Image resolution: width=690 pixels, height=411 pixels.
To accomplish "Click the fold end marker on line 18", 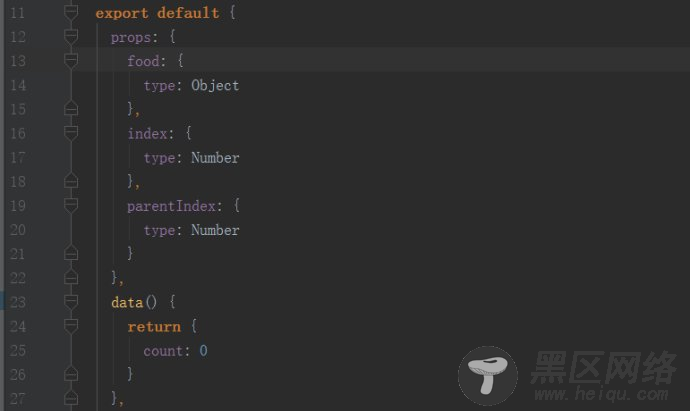I will (x=71, y=180).
